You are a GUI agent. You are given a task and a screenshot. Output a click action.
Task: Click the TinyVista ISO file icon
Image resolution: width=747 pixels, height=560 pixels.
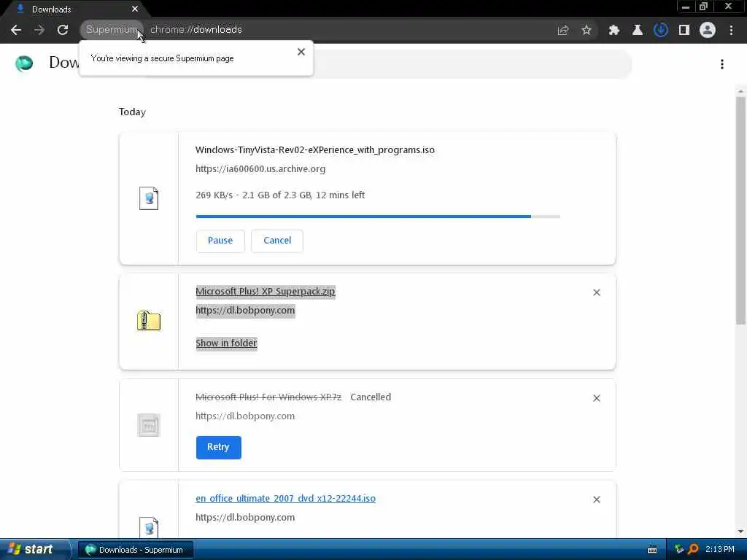(149, 198)
